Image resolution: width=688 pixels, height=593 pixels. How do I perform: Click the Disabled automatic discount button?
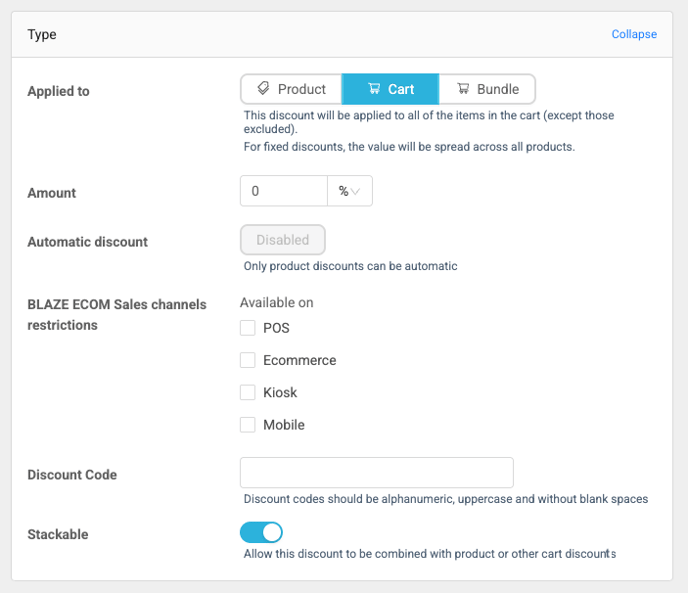283,240
